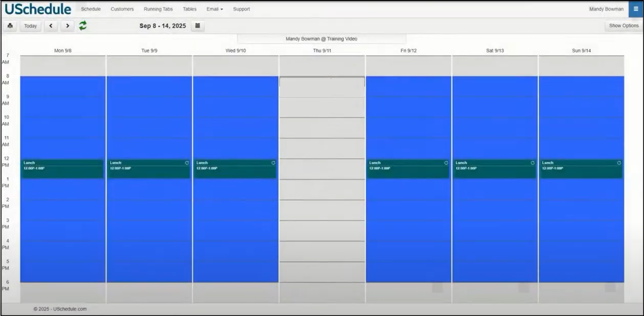
Task: Click the printer icon button
Action: (10, 26)
